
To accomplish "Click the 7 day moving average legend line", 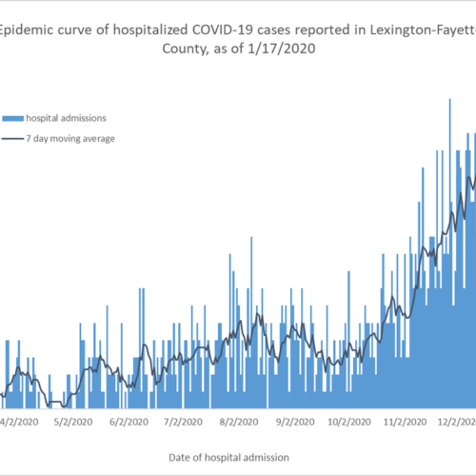I will [13, 139].
